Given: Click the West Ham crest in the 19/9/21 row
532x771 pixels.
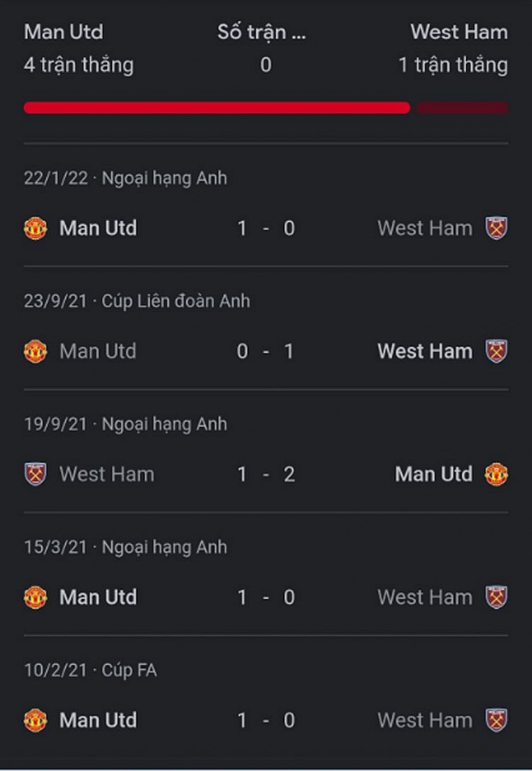Looking at the screenshot, I should [36, 474].
